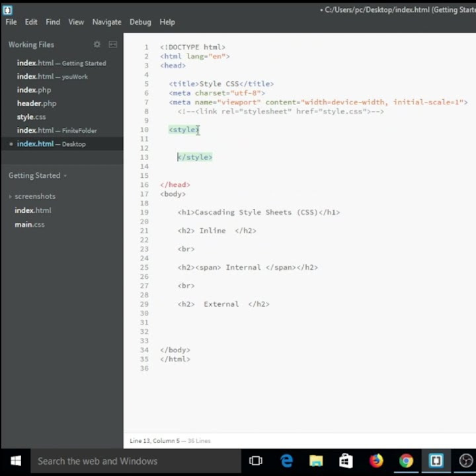Select index.html — Desktop working file
The height and width of the screenshot is (476, 476).
(x=61, y=144)
